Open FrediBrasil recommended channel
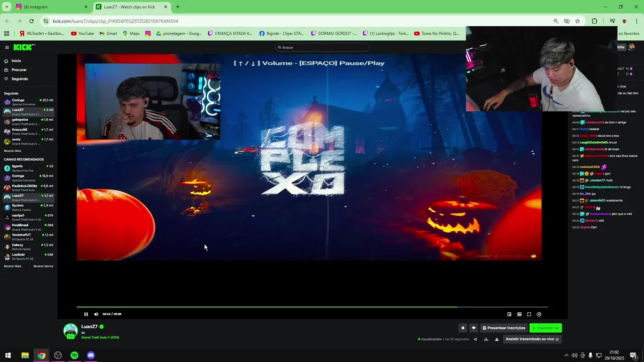The image size is (644, 362). click(29, 227)
